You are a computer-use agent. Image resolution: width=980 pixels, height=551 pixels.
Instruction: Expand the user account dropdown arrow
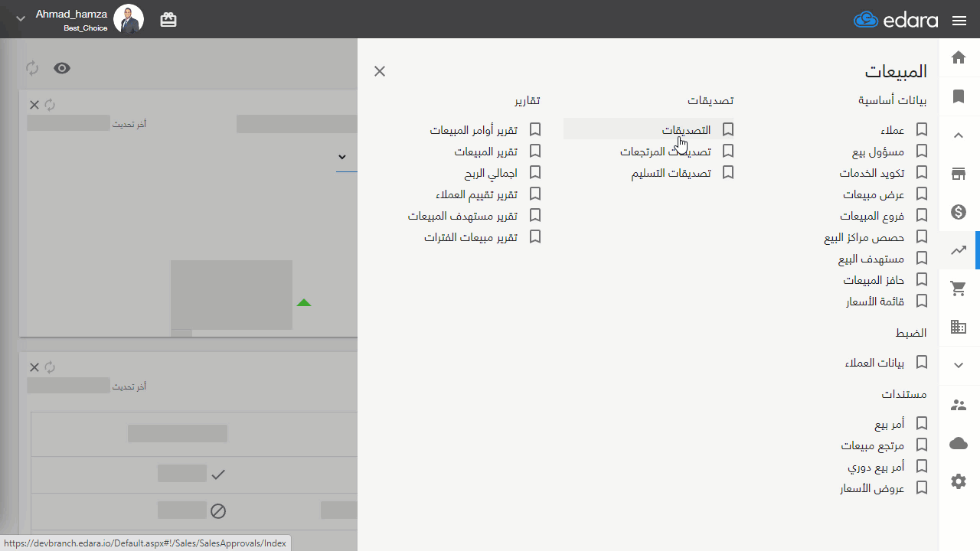pos(21,18)
